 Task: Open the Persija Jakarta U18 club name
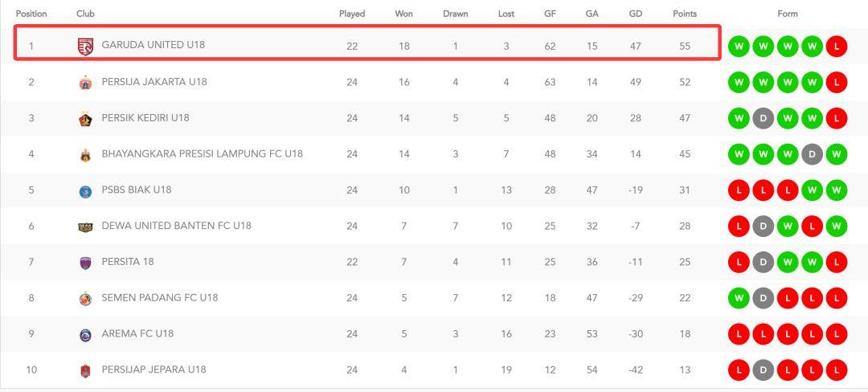154,82
